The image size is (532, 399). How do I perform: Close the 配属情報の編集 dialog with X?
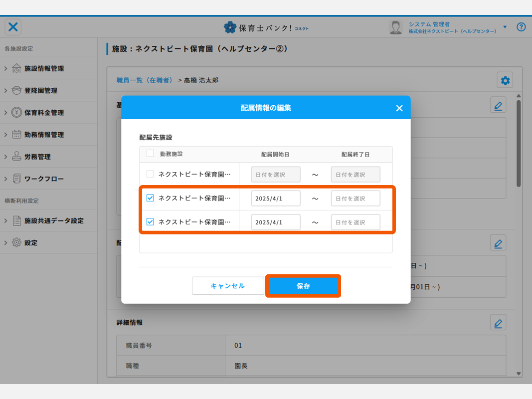[x=399, y=108]
